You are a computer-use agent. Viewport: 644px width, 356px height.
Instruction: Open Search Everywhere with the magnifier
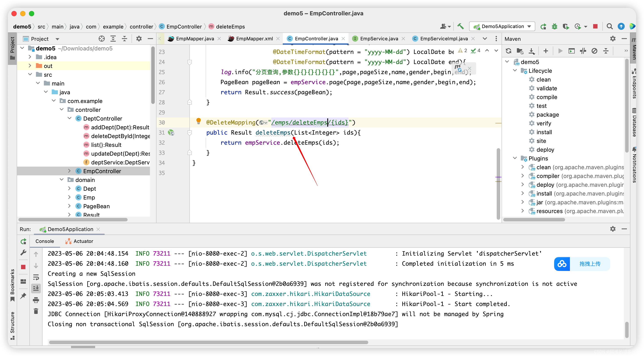click(610, 26)
